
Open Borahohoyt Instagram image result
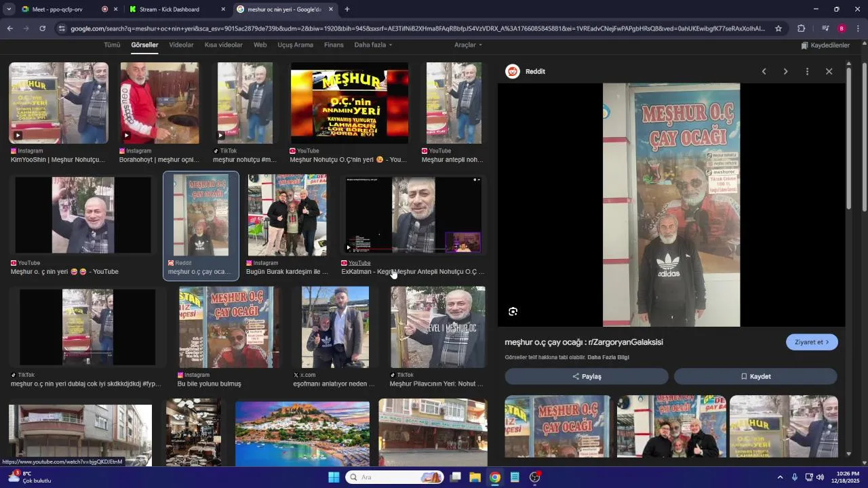click(159, 103)
